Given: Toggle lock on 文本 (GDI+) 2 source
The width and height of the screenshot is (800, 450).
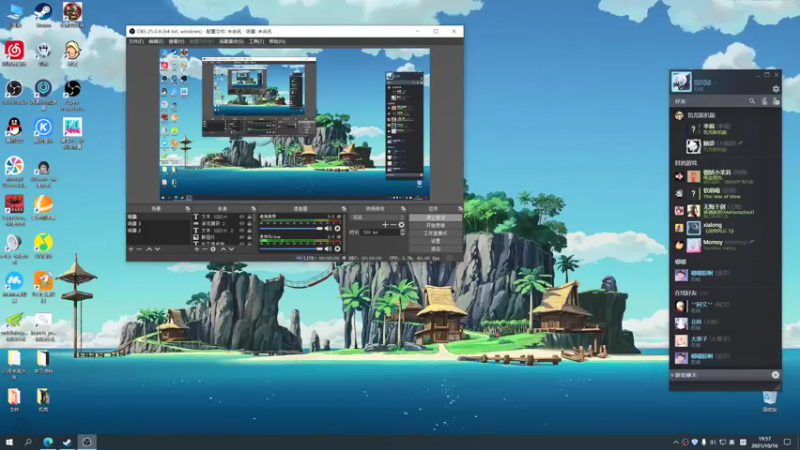Looking at the screenshot, I should pyautogui.click(x=249, y=231).
